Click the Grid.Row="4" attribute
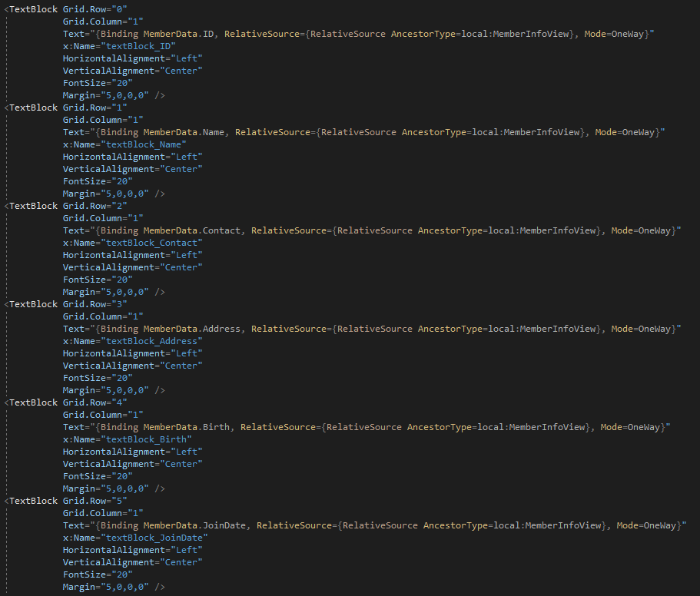The width and height of the screenshot is (700, 596). coord(95,402)
